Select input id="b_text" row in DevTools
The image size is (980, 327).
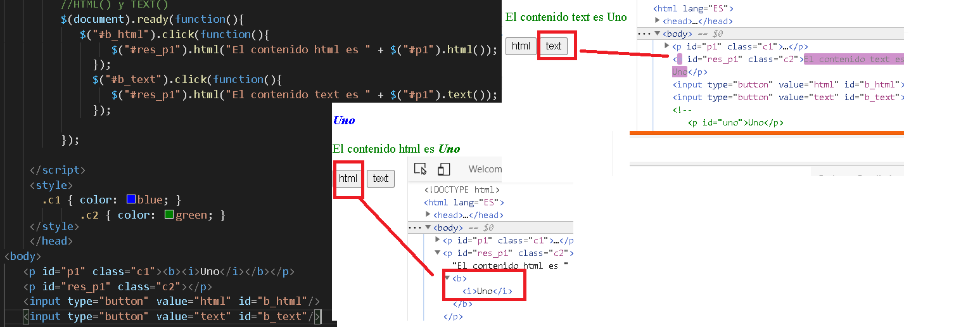(788, 97)
